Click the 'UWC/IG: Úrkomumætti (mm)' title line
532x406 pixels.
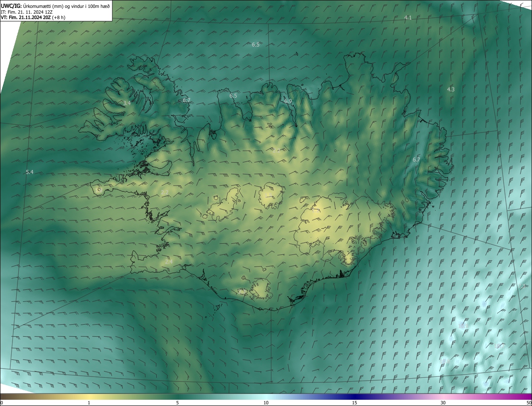click(55, 6)
